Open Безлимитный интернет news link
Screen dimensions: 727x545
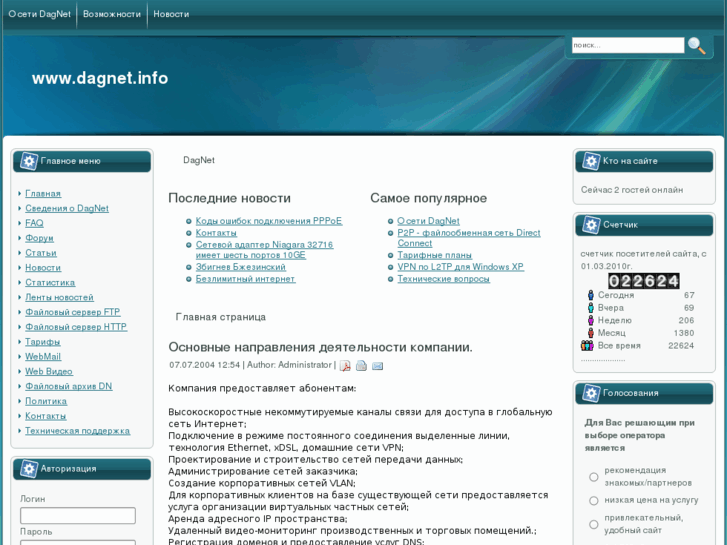pos(245,279)
